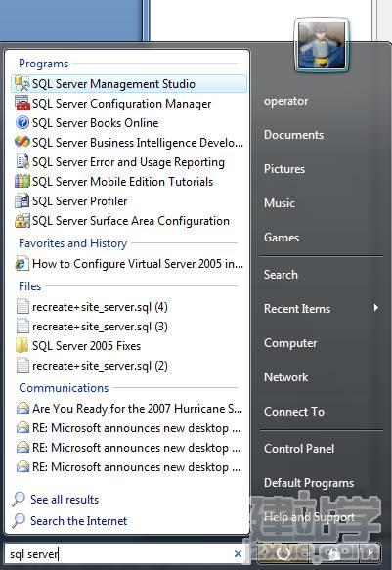392x570 pixels.
Task: Expand the Recent Items submenu arrow
Action: [376, 308]
